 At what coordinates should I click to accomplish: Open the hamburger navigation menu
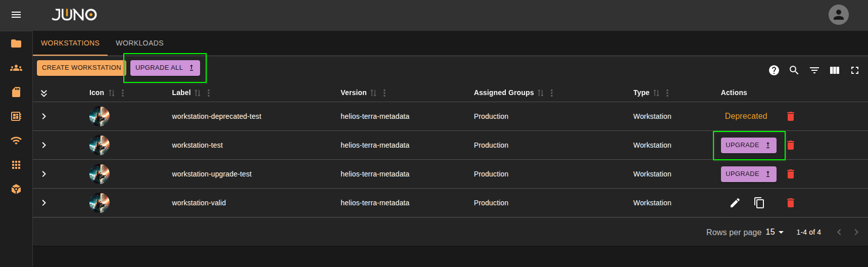tap(16, 15)
